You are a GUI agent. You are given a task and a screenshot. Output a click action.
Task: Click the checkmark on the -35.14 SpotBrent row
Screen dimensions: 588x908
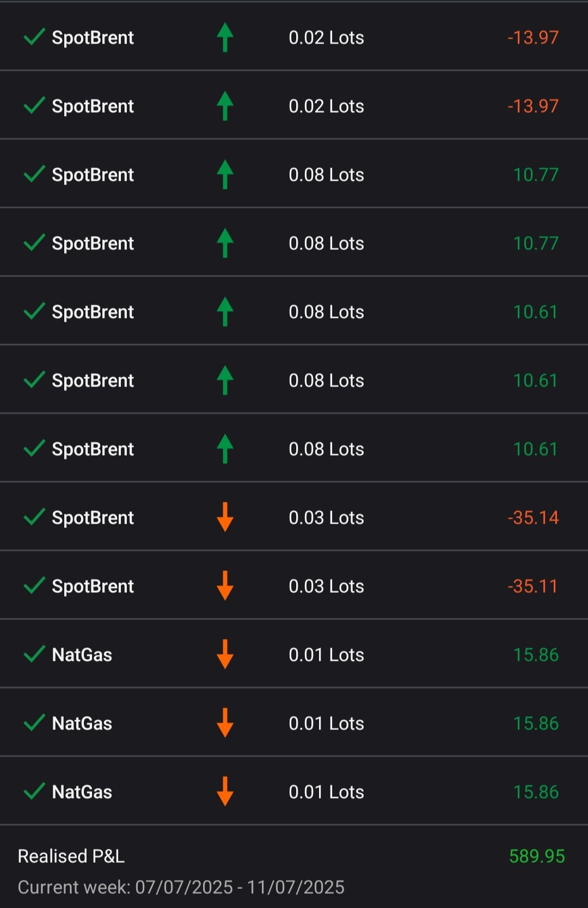tap(34, 517)
